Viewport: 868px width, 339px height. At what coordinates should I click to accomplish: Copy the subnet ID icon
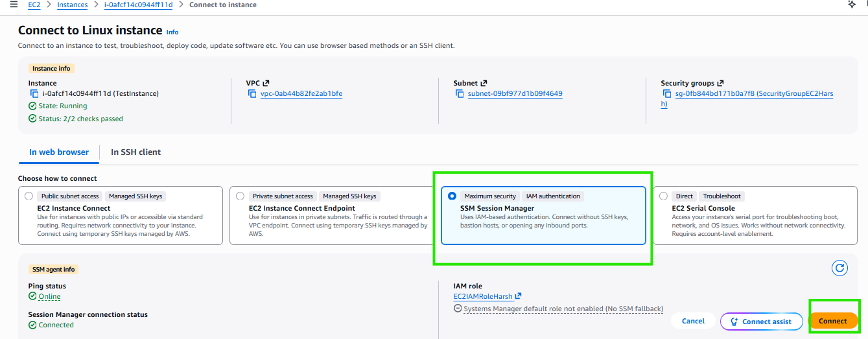point(460,93)
